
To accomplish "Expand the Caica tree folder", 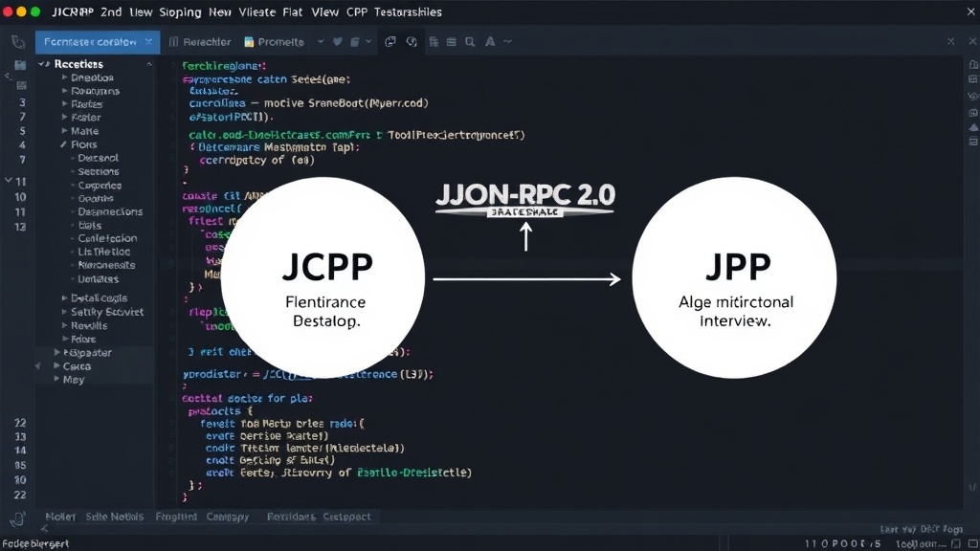I will [x=56, y=366].
